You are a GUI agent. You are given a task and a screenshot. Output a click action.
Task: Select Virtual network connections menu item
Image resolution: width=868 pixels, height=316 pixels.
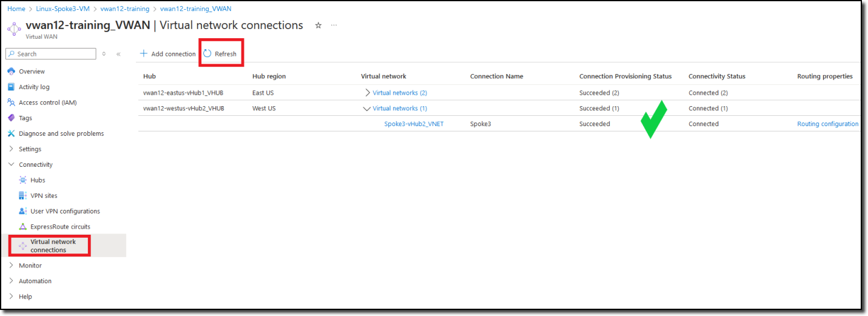click(x=53, y=246)
